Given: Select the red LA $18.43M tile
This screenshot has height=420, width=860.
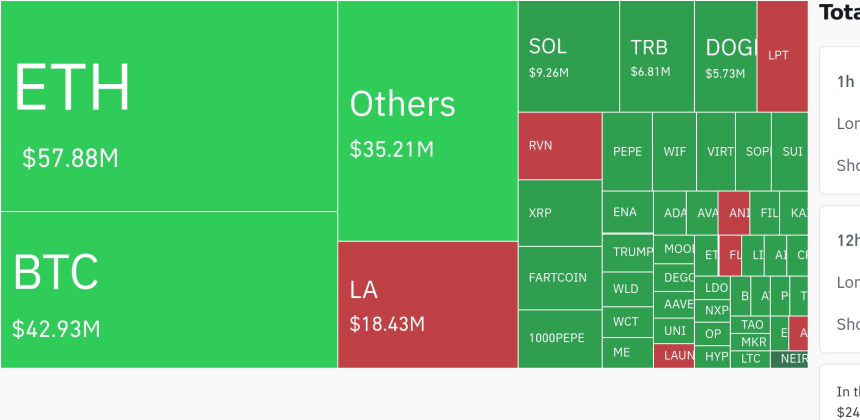Looking at the screenshot, I should click(x=428, y=305).
